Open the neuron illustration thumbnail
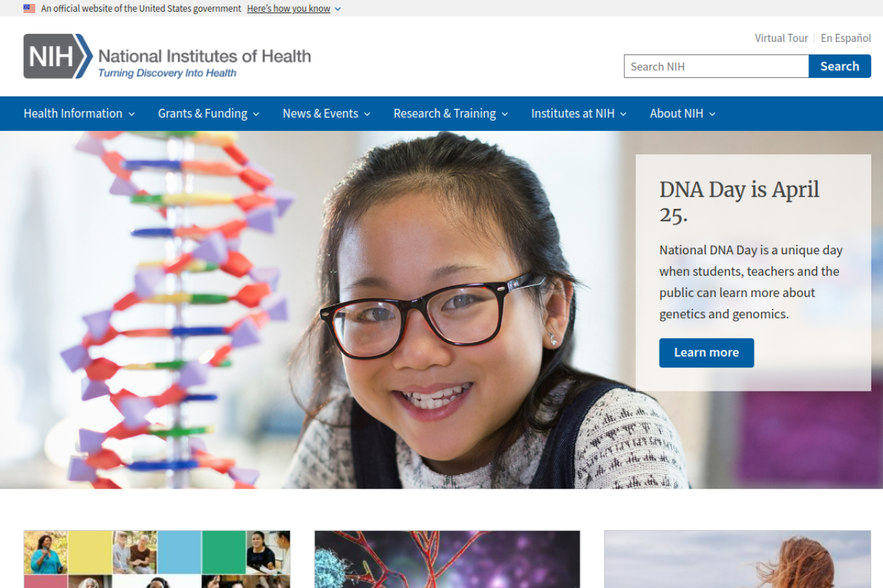This screenshot has height=588, width=883. [x=447, y=559]
